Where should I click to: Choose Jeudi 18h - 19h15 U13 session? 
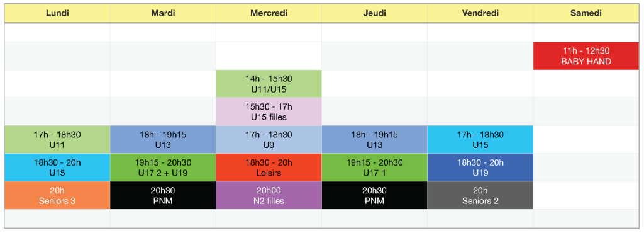375,139
